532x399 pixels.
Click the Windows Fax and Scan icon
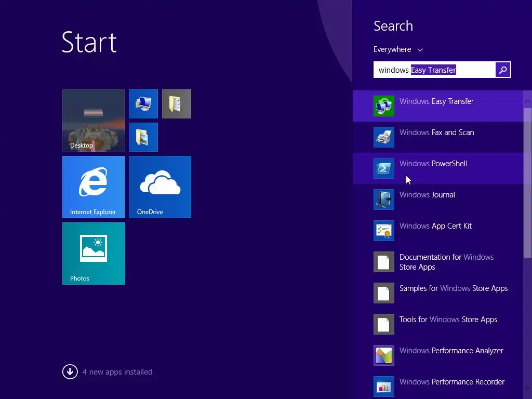(384, 137)
